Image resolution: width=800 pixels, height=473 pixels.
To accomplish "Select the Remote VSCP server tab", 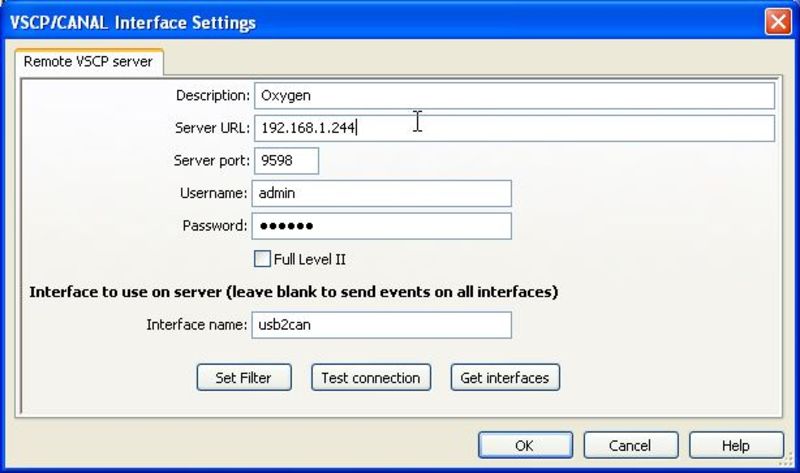I will point(88,62).
